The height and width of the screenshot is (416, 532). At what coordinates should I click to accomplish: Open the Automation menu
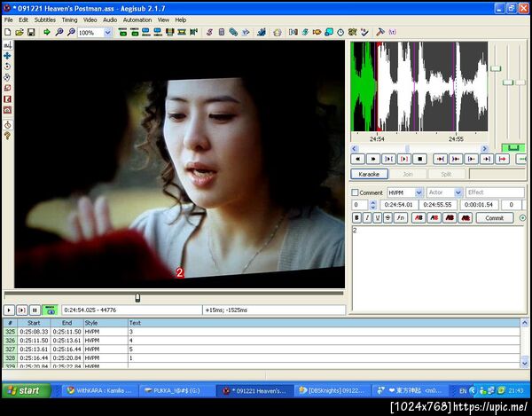pyautogui.click(x=137, y=20)
